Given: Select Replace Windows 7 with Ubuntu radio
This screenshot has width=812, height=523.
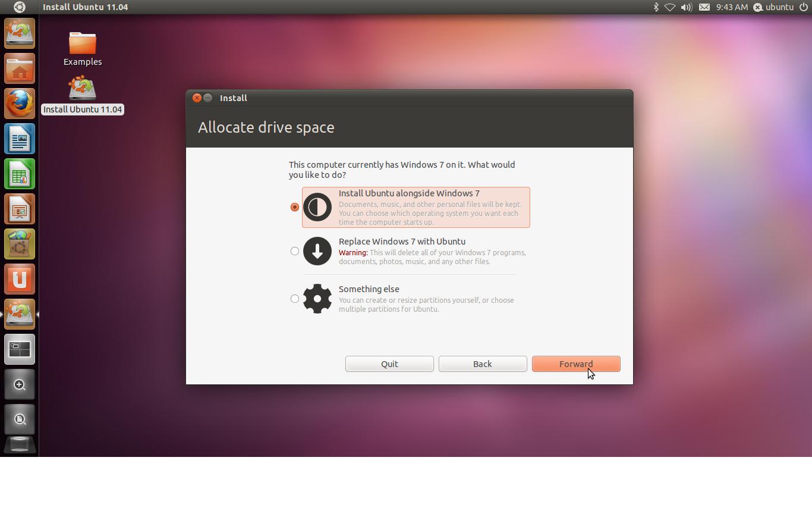Looking at the screenshot, I should tap(295, 251).
